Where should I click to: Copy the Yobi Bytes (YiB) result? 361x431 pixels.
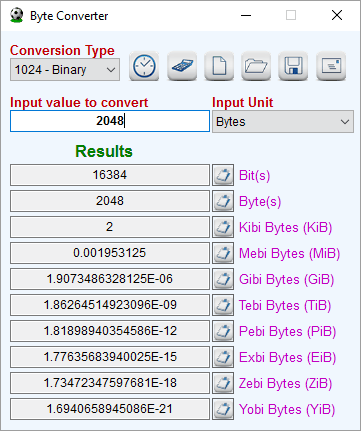(x=223, y=409)
